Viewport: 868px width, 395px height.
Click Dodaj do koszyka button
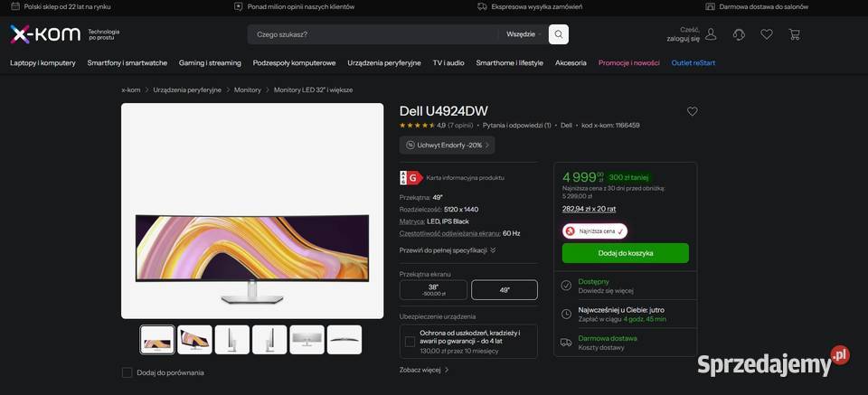tap(626, 253)
